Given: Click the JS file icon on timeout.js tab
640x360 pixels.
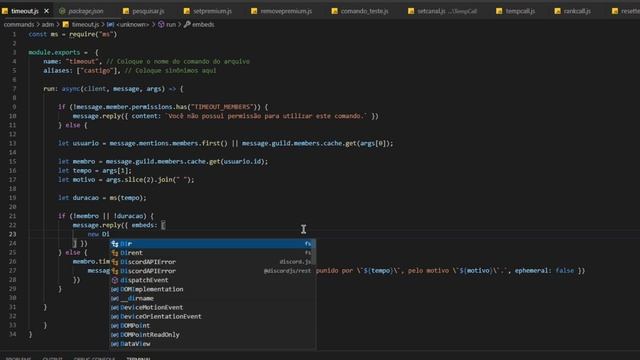Looking at the screenshot, I should 5,11.
